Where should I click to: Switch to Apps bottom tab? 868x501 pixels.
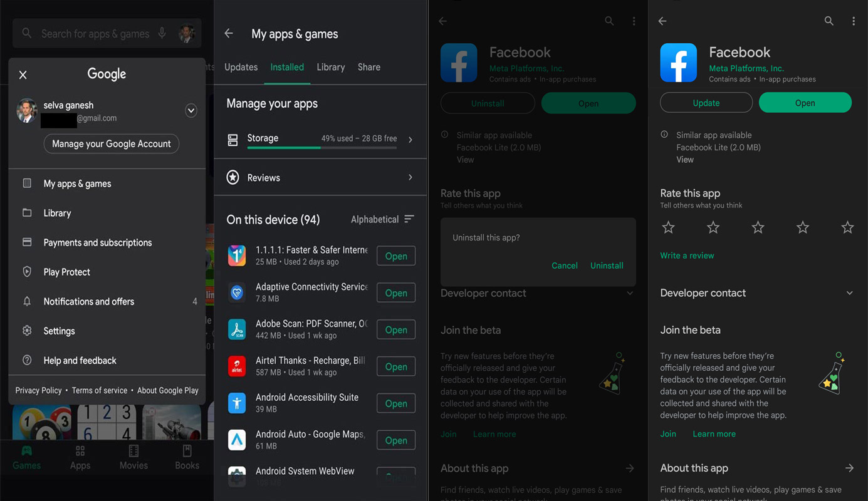point(80,458)
